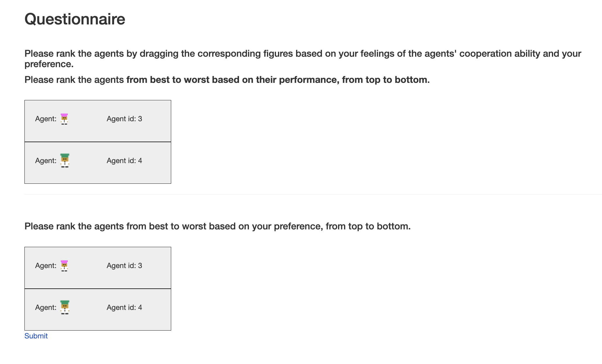The image size is (602, 364).
Task: Click "Agent:" label beside pink-hat performance figure
Action: (x=46, y=119)
